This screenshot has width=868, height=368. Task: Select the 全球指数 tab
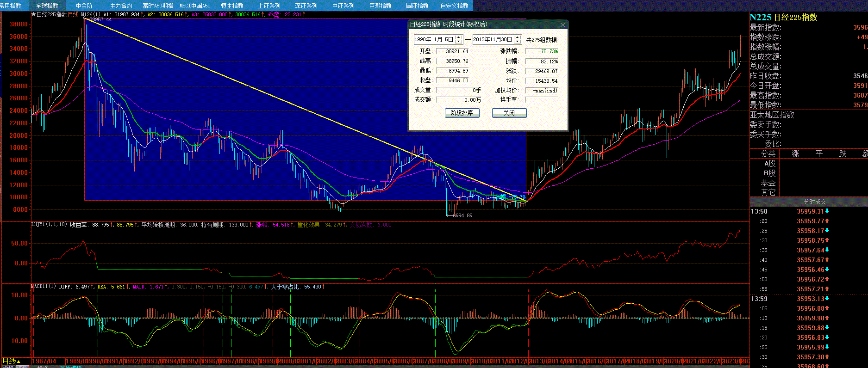[x=47, y=6]
